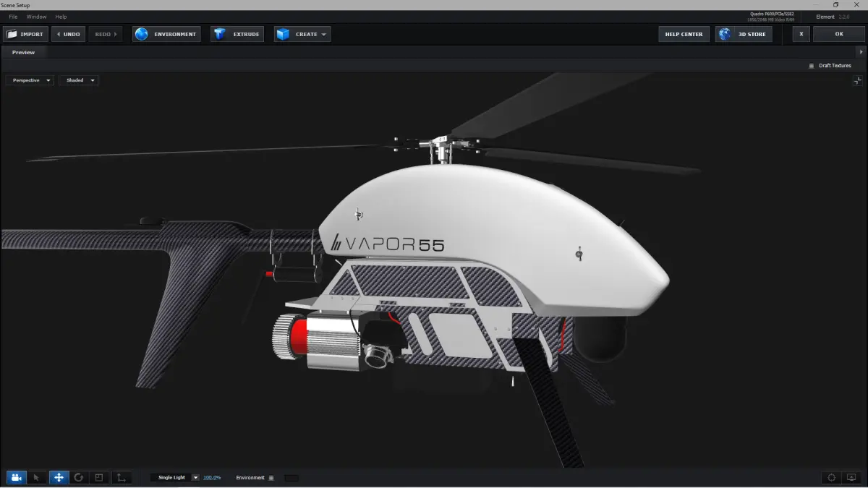Click the Redo right arrow
The image size is (868, 488).
115,34
